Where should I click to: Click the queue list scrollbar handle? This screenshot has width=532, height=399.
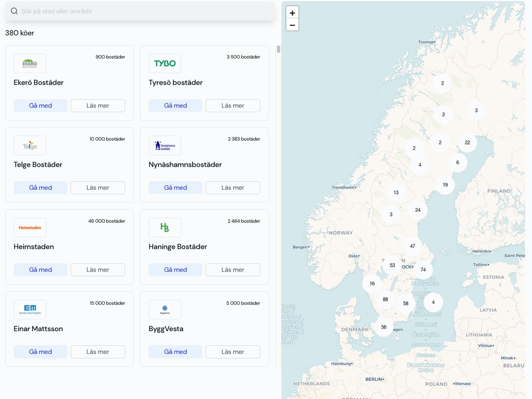click(x=278, y=49)
